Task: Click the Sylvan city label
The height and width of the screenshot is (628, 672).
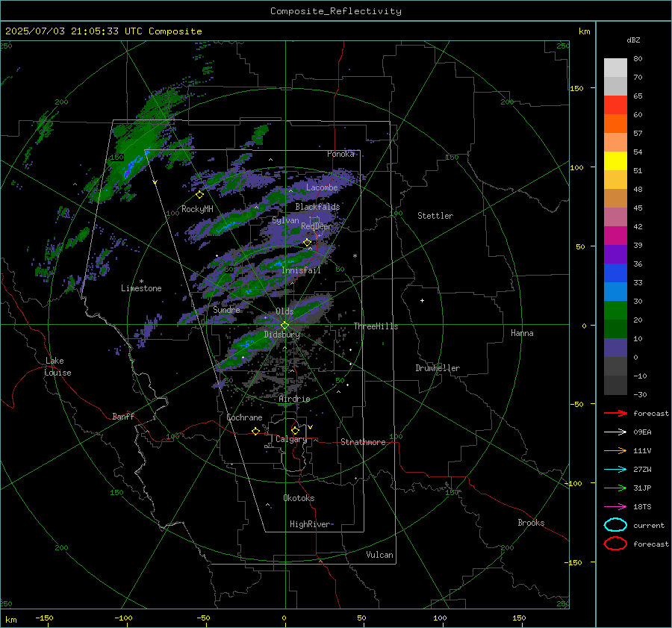Action: 285,220
